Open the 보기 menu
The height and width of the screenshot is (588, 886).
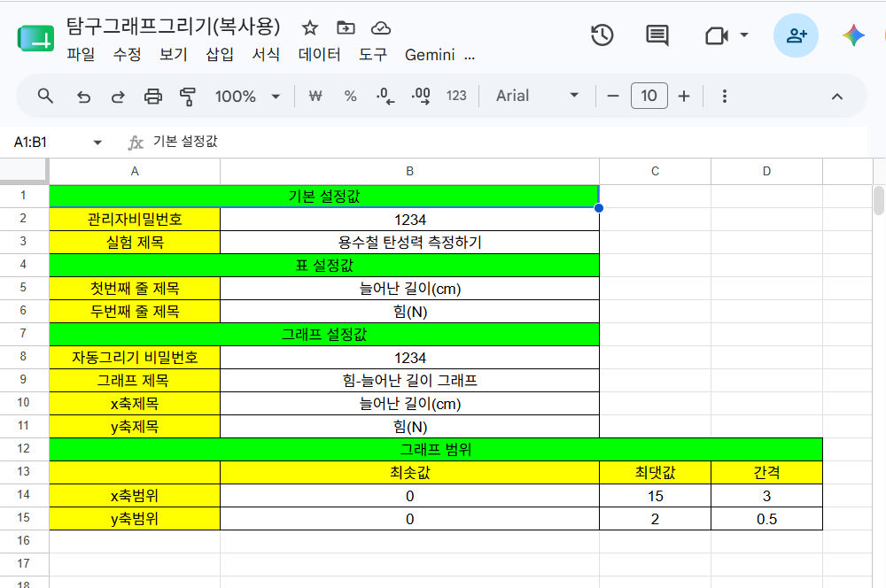tap(174, 54)
